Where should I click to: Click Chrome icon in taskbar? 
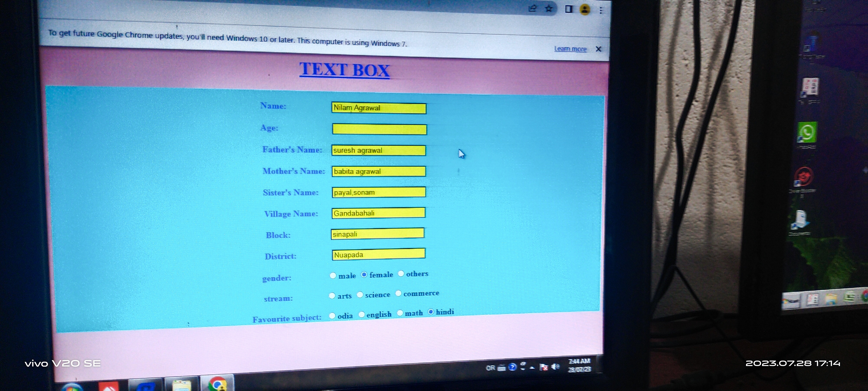pyautogui.click(x=217, y=384)
